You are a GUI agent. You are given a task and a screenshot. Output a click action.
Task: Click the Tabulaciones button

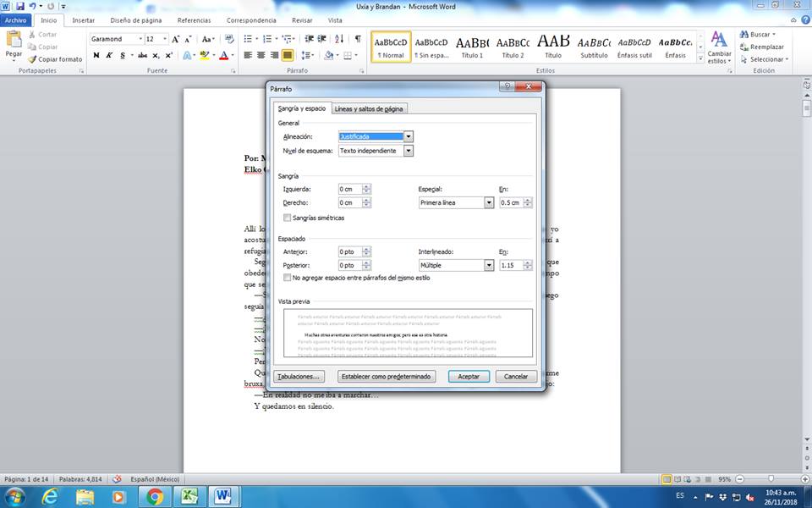coord(299,376)
